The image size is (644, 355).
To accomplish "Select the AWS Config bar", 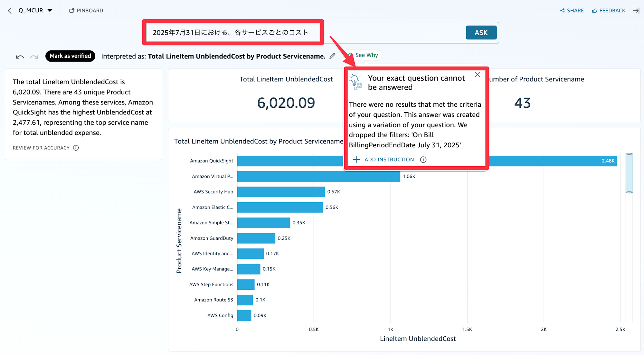I will point(244,315).
